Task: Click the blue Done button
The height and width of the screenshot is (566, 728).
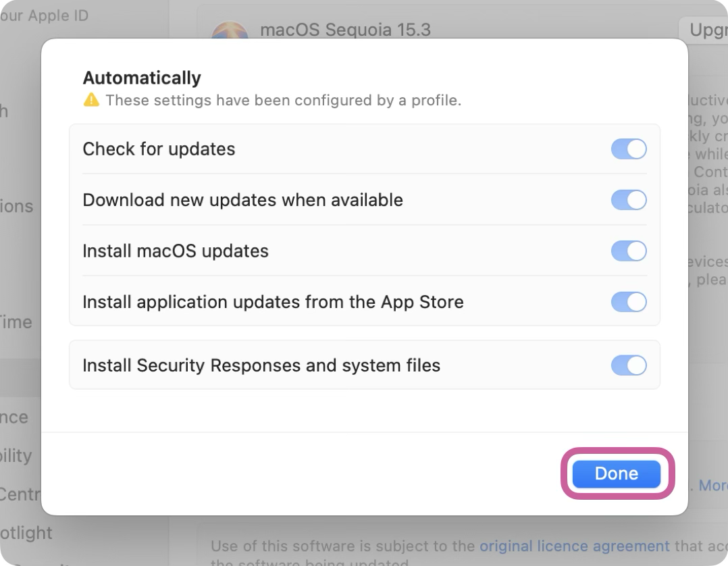Action: click(616, 473)
